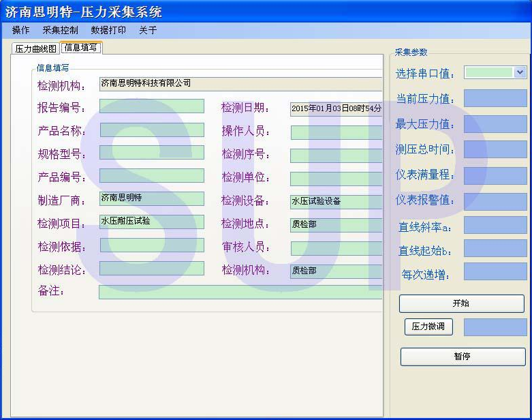Open the 操作 menu
Image resolution: width=532 pixels, height=420 pixels.
coord(20,30)
